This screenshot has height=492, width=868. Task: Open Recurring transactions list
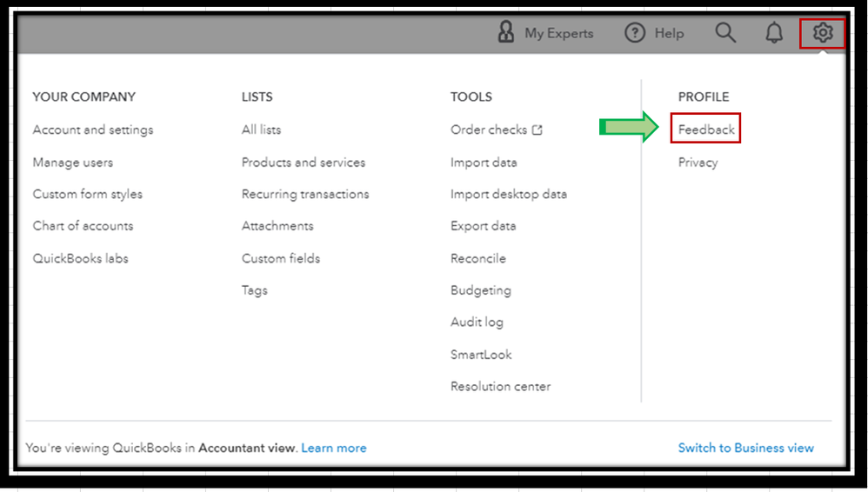pyautogui.click(x=305, y=194)
